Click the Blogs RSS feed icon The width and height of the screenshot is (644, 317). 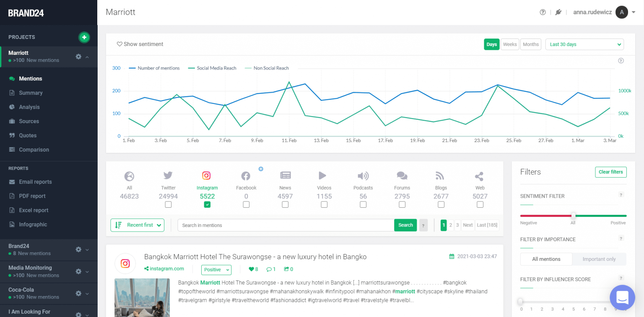(441, 176)
